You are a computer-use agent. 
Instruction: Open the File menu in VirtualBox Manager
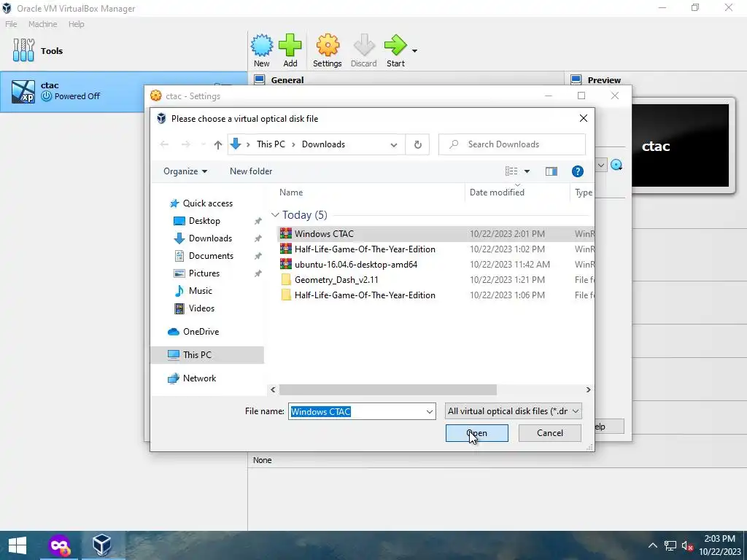point(11,24)
